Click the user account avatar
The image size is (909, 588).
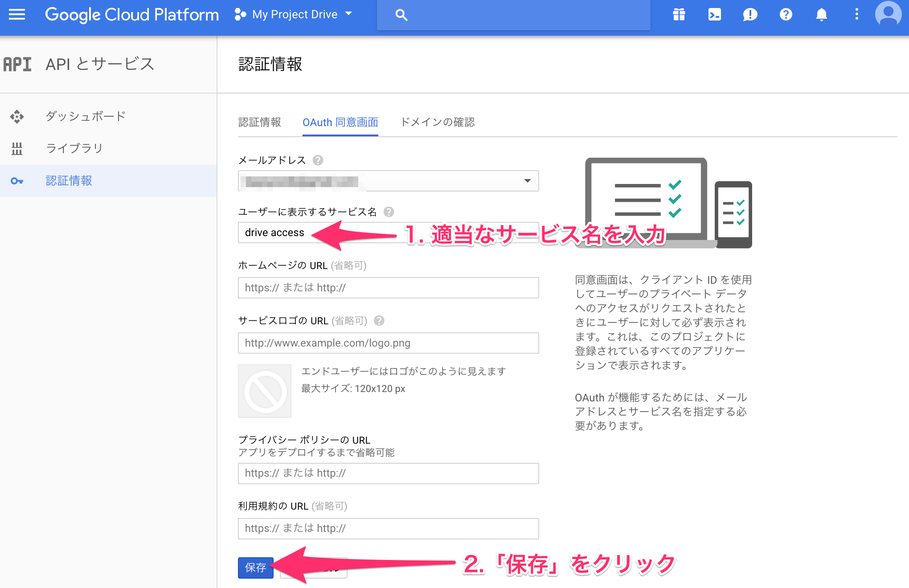(888, 15)
